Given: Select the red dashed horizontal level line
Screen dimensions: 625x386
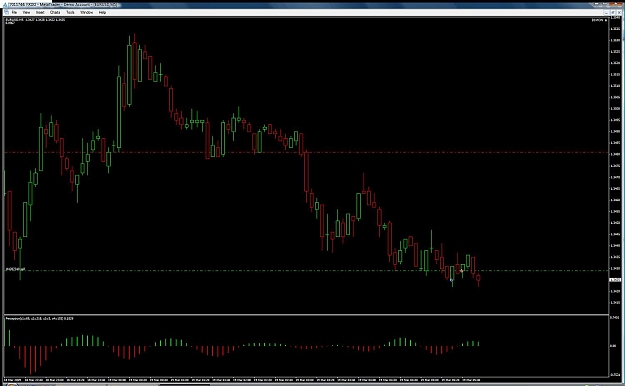Looking at the screenshot, I should coord(306,152).
